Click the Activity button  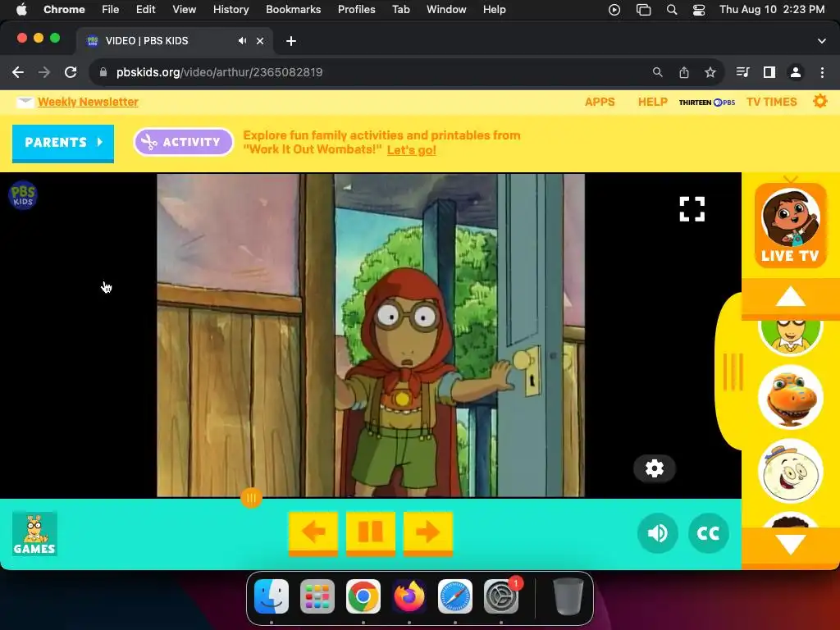pyautogui.click(x=183, y=142)
